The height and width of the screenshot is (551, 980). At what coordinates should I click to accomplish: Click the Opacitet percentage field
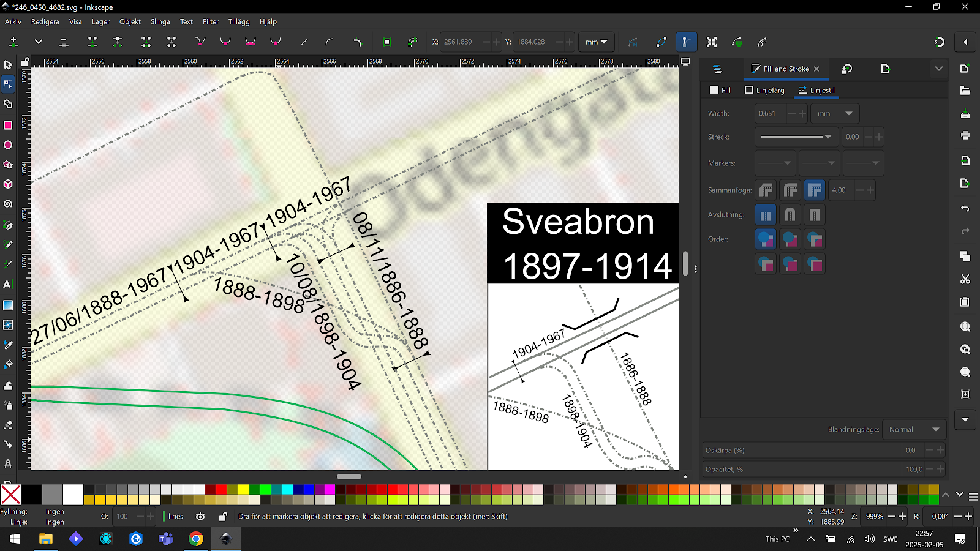[802, 469]
